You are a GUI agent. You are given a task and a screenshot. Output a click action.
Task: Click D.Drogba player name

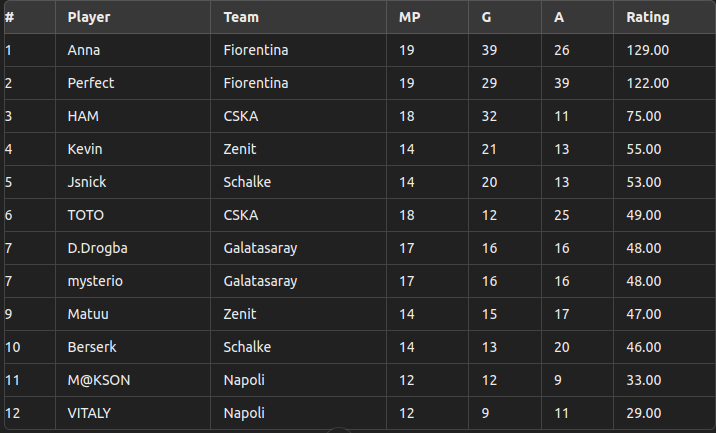point(97,248)
